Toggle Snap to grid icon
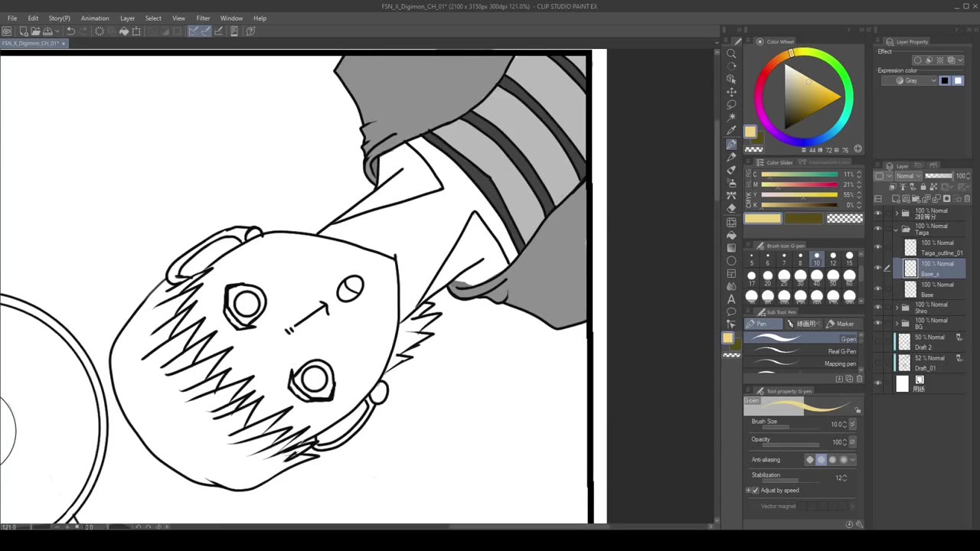This screenshot has width=980, height=551. click(218, 31)
